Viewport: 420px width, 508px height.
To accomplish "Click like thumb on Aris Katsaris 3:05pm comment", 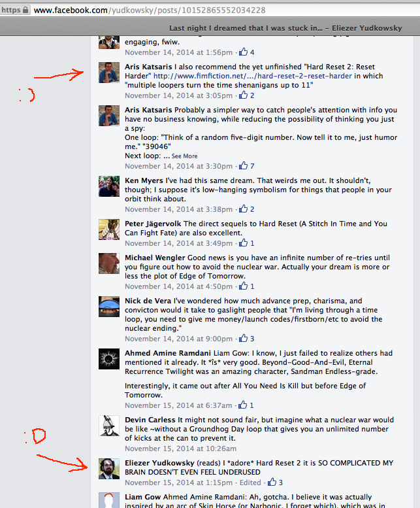I will pos(244,95).
